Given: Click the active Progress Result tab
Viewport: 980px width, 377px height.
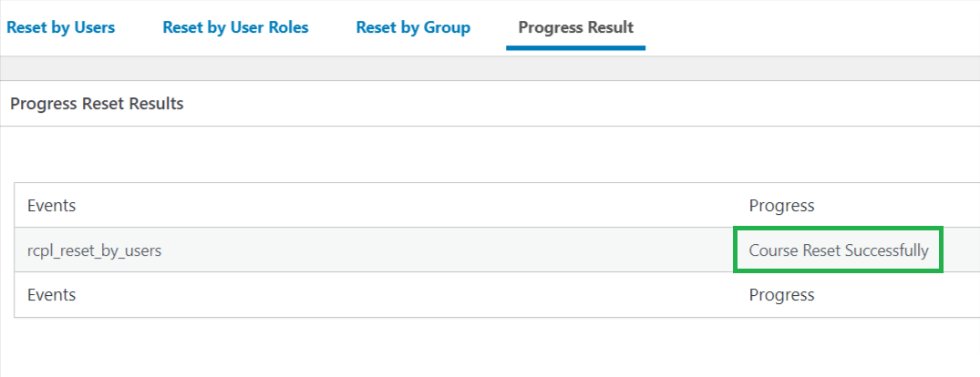Looking at the screenshot, I should pos(575,28).
